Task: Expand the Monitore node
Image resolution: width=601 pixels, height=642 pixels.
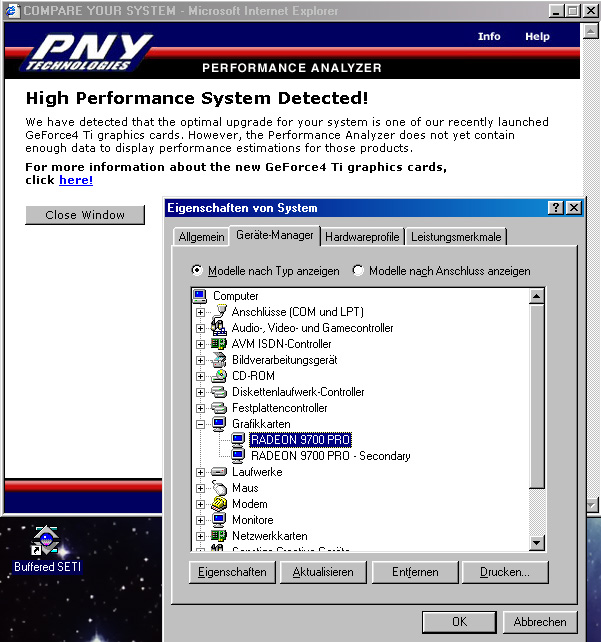Action: tap(200, 520)
